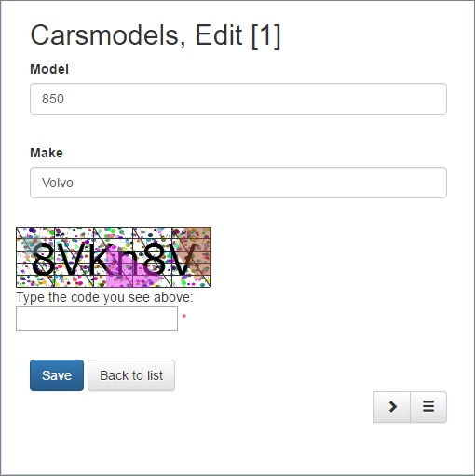Return via Back to list button
The width and height of the screenshot is (475, 476).
point(131,375)
